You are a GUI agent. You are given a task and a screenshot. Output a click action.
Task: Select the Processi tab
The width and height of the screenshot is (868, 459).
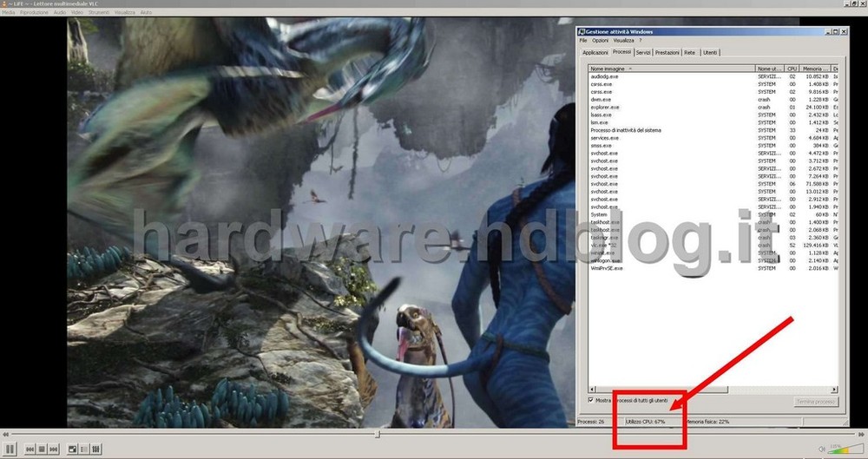[x=621, y=51]
